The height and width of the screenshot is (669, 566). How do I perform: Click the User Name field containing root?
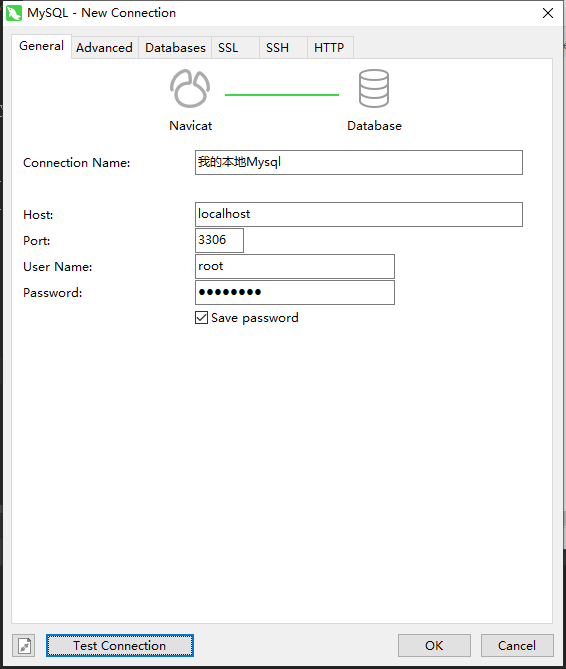coord(295,267)
